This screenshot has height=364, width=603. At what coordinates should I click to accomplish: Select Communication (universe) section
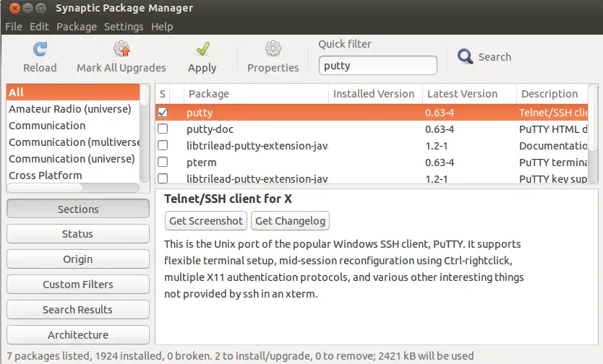click(73, 159)
